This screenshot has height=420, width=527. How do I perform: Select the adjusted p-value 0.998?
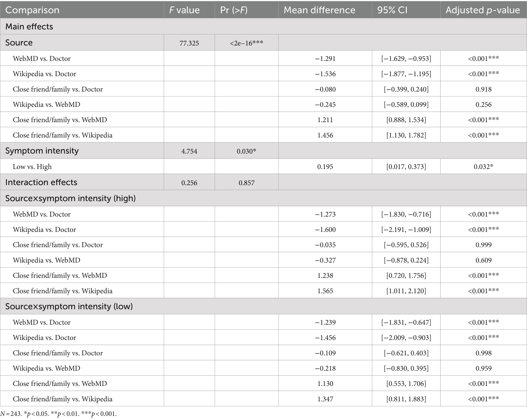(x=483, y=353)
